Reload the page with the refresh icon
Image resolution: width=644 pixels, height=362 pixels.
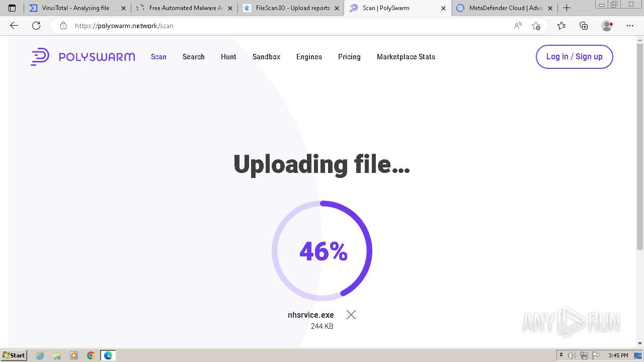point(36,26)
